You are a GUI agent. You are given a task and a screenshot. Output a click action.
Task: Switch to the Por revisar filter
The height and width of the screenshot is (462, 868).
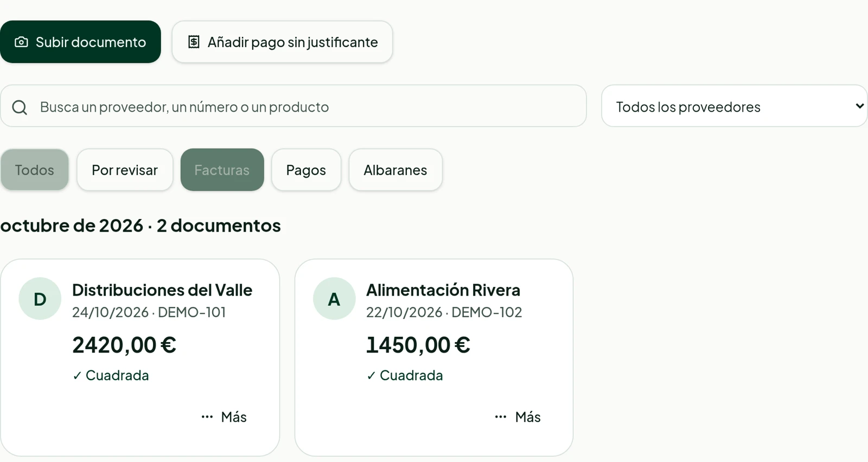(x=125, y=170)
